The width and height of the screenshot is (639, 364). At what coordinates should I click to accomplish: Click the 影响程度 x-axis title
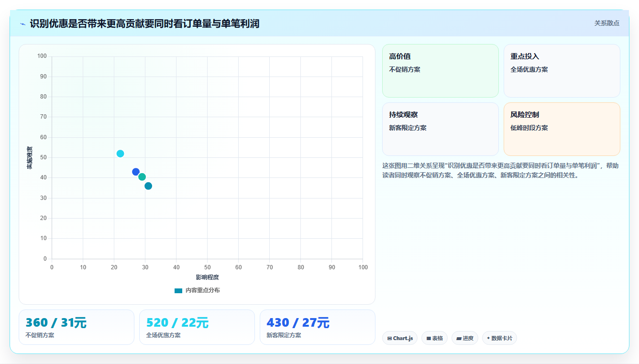[x=207, y=277]
